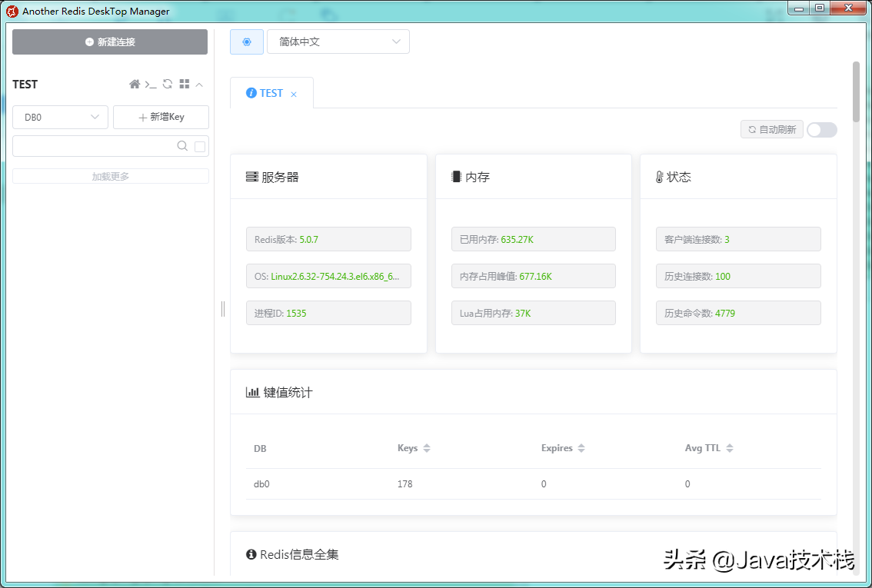Open the DB0 database dropdown
The width and height of the screenshot is (872, 588).
click(x=61, y=118)
